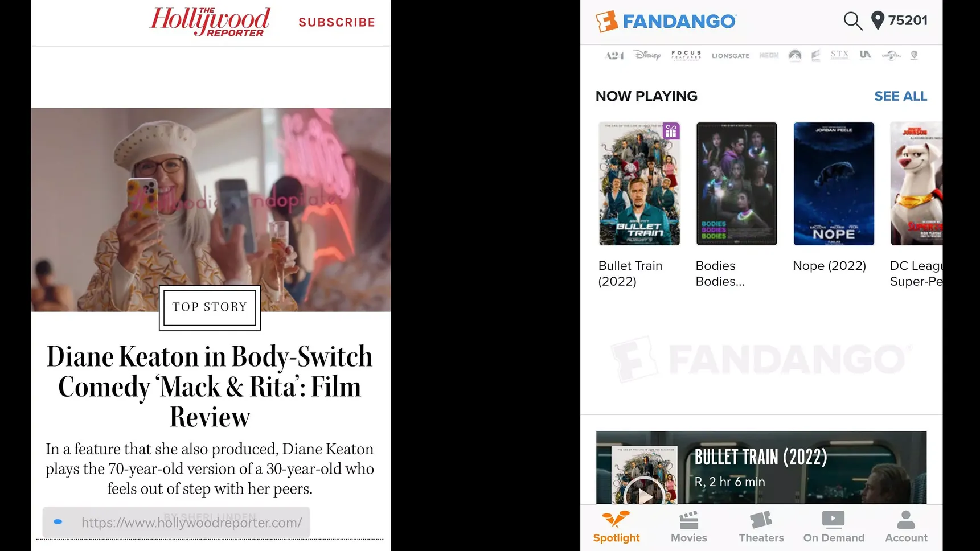Select the Paramount mountain logo
980x551 pixels.
(795, 55)
